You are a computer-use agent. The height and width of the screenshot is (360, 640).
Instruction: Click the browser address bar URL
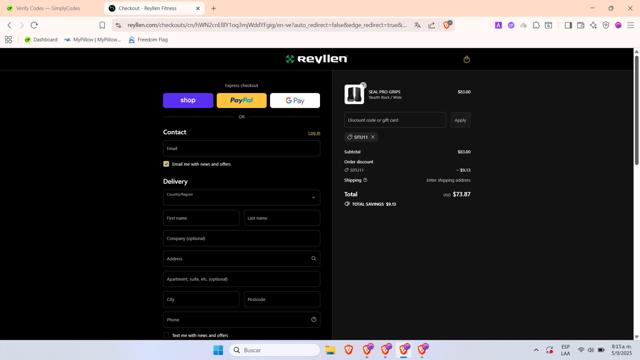tap(267, 25)
